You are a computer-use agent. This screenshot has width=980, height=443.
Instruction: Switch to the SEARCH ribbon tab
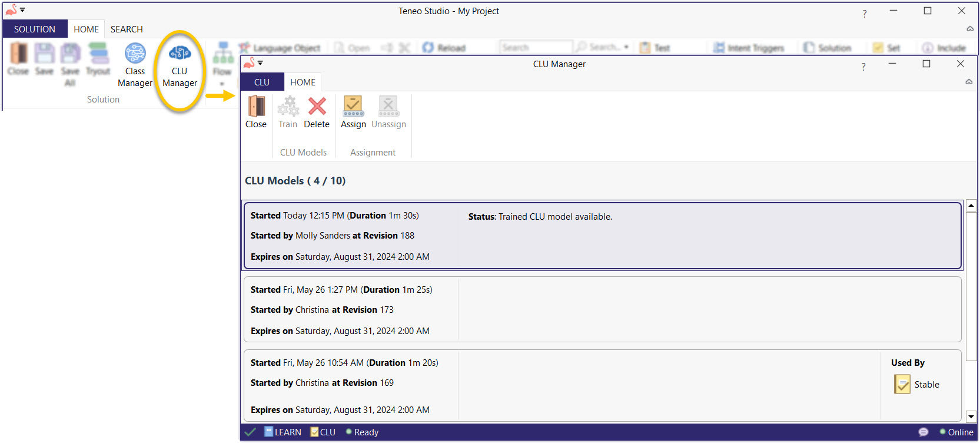coord(127,29)
